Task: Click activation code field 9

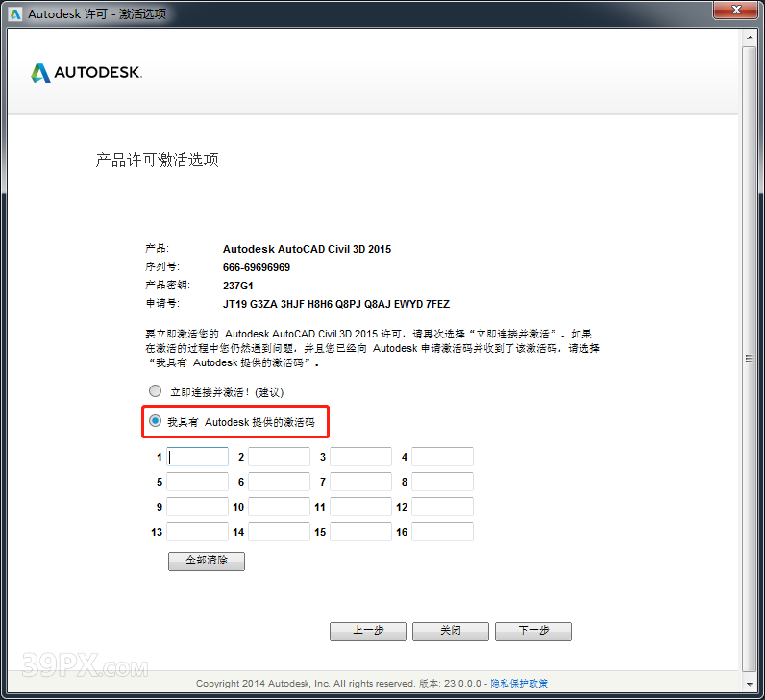Action: tap(198, 507)
